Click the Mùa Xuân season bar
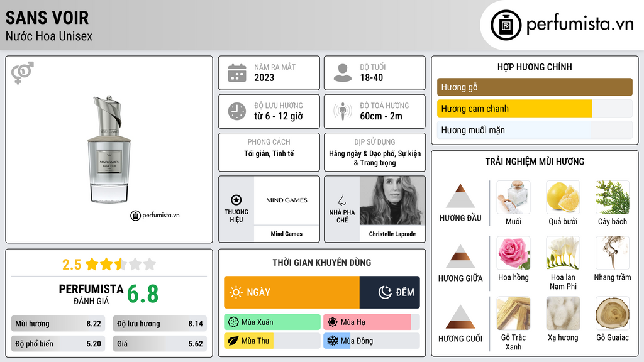Screen dimensions: 644x362 [x=272, y=322]
